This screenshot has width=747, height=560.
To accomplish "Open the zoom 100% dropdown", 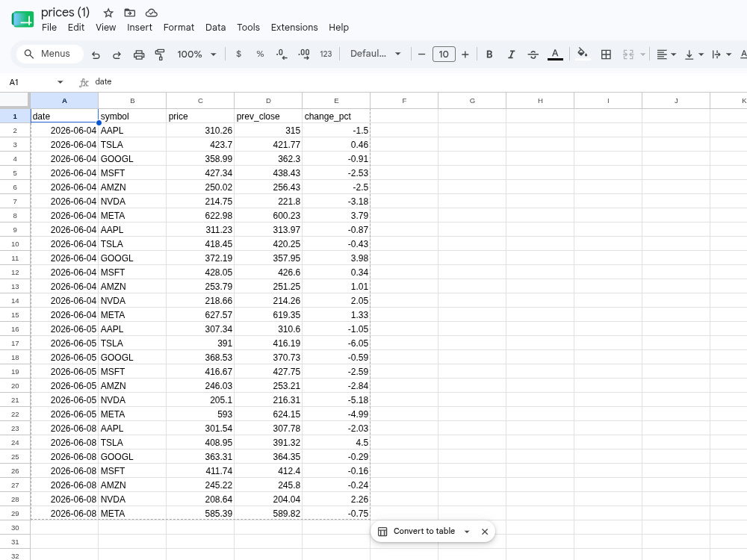I will click(196, 55).
